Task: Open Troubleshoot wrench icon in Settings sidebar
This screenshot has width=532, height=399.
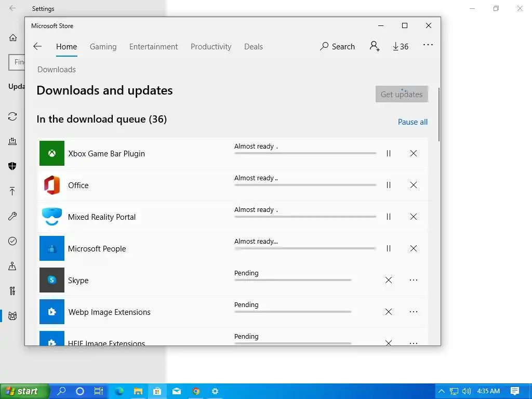Action: (x=12, y=216)
